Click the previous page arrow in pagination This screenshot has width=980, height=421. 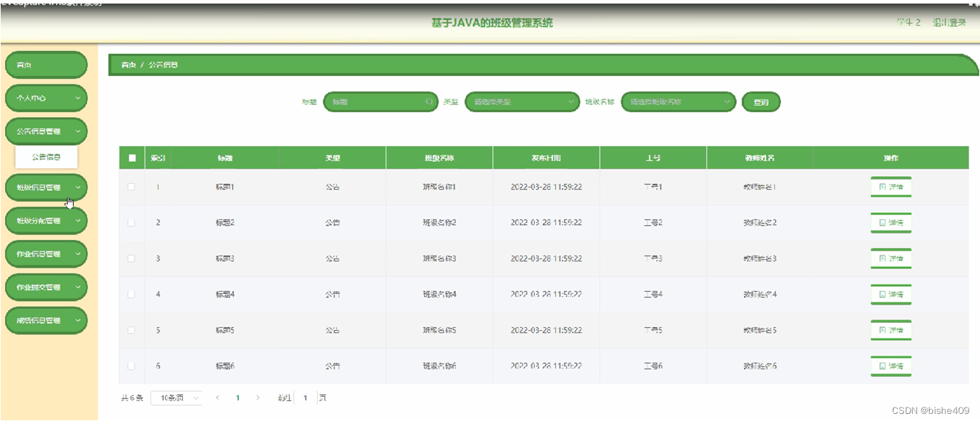point(218,398)
